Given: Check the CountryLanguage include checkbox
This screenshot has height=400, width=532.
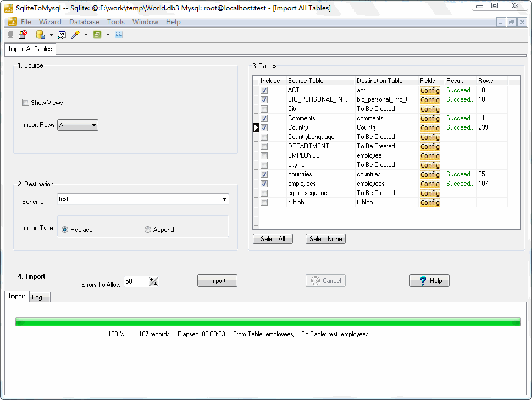Looking at the screenshot, I should 264,137.
